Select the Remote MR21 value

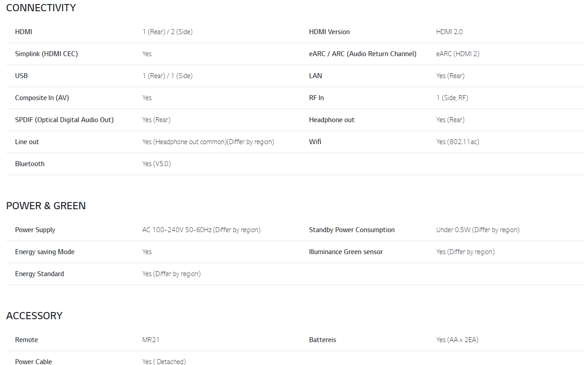tap(151, 340)
